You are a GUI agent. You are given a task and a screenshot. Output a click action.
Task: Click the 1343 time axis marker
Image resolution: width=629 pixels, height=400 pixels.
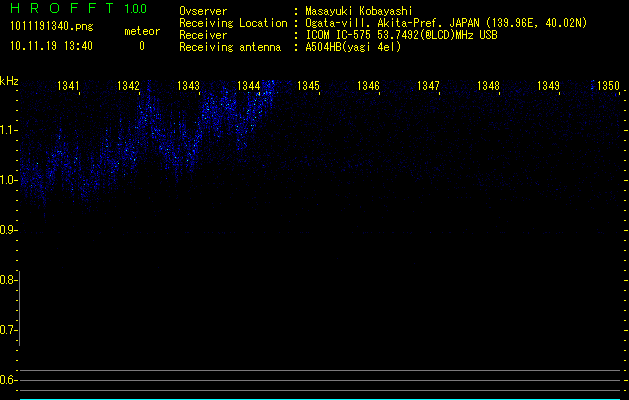tap(188, 85)
